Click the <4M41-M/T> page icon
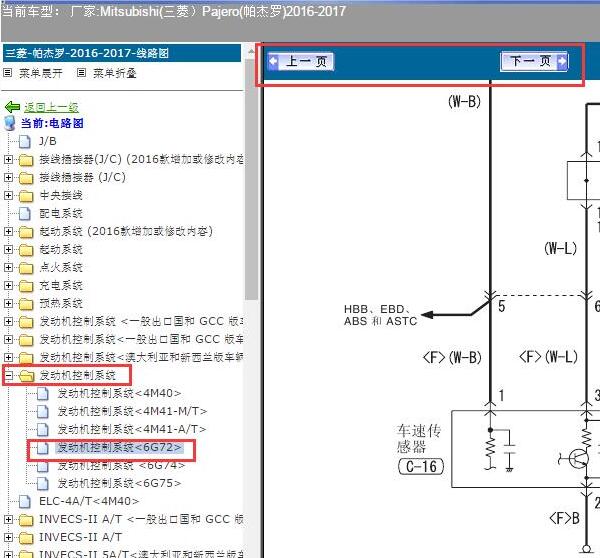 point(43,411)
